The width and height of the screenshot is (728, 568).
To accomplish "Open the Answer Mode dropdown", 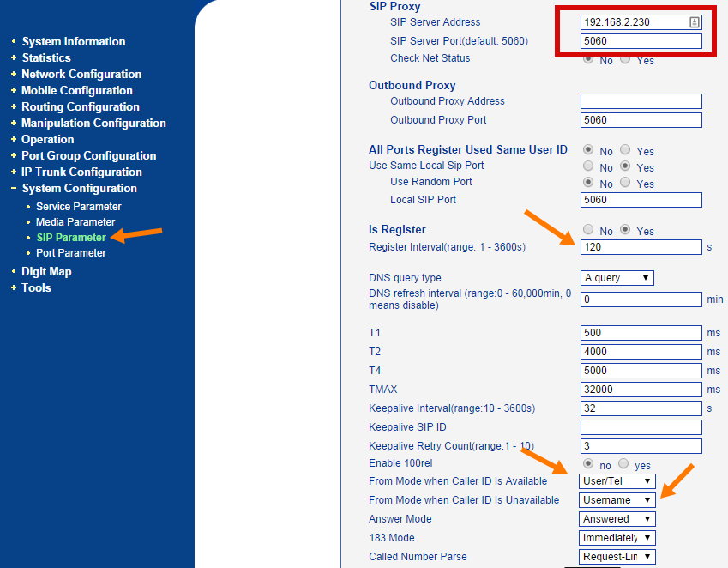I will coord(617,519).
